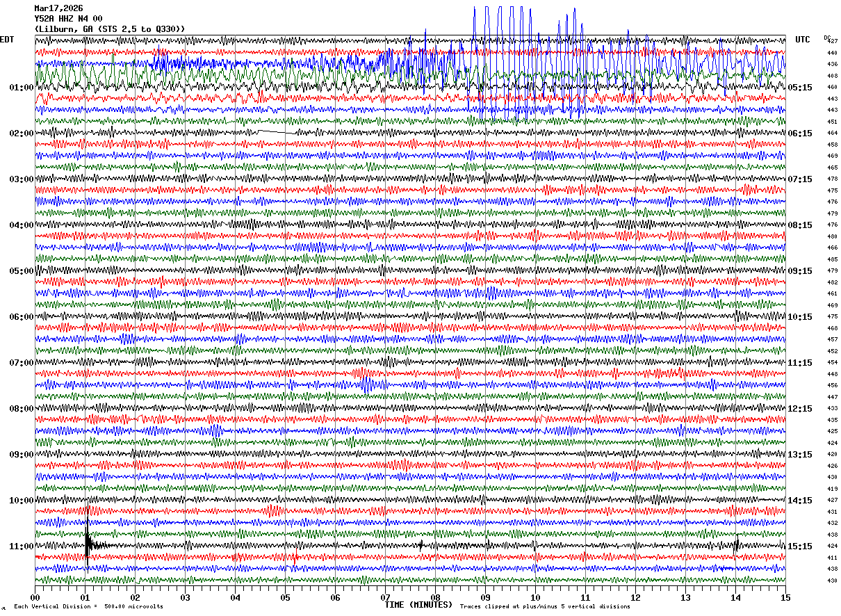The height and width of the screenshot is (616, 841).
Task: Click the DC offset value '433'
Action: [x=832, y=408]
